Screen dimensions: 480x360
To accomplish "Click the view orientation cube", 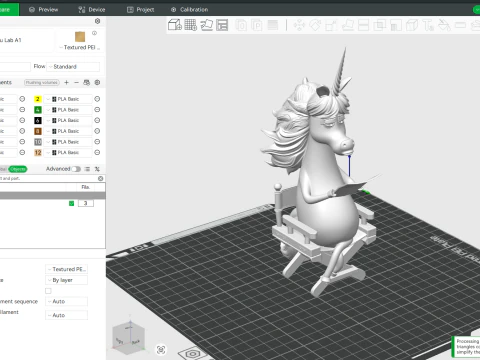I will 129,337.
